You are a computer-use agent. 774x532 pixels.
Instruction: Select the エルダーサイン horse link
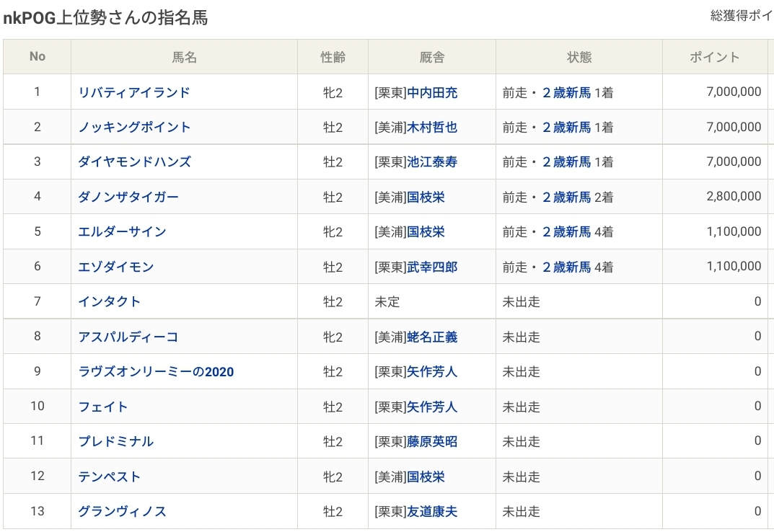tap(123, 231)
